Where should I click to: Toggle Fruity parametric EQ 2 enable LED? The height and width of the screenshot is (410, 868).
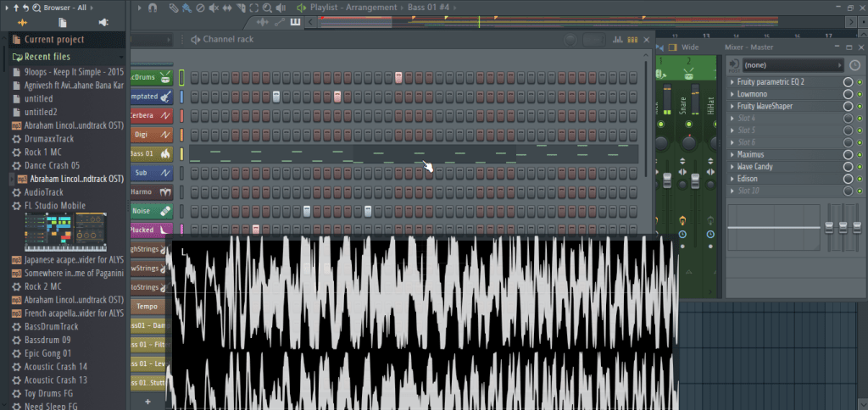pyautogui.click(x=860, y=82)
